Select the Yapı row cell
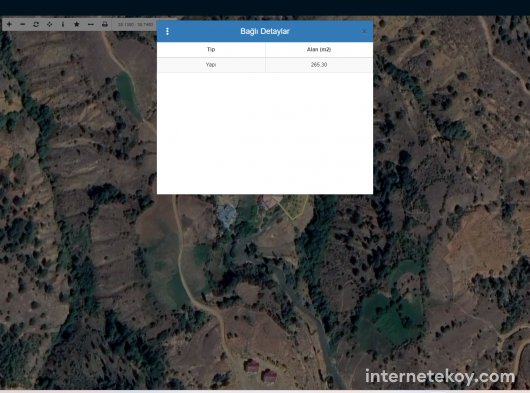 [211, 65]
